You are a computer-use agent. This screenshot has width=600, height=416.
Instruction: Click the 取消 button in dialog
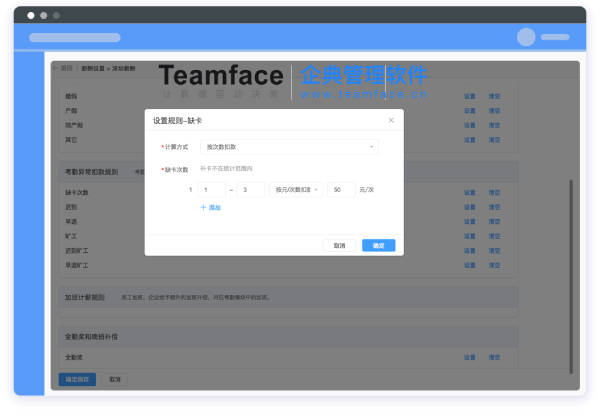(x=339, y=245)
